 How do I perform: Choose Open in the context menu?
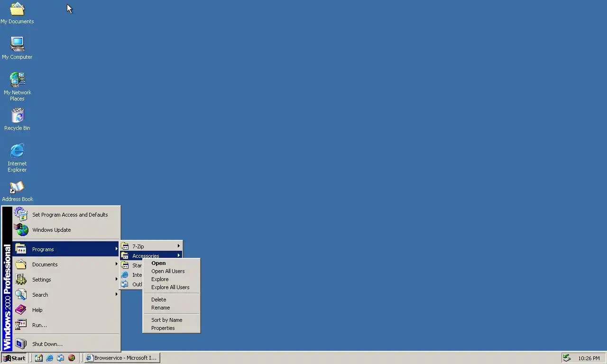click(171, 263)
